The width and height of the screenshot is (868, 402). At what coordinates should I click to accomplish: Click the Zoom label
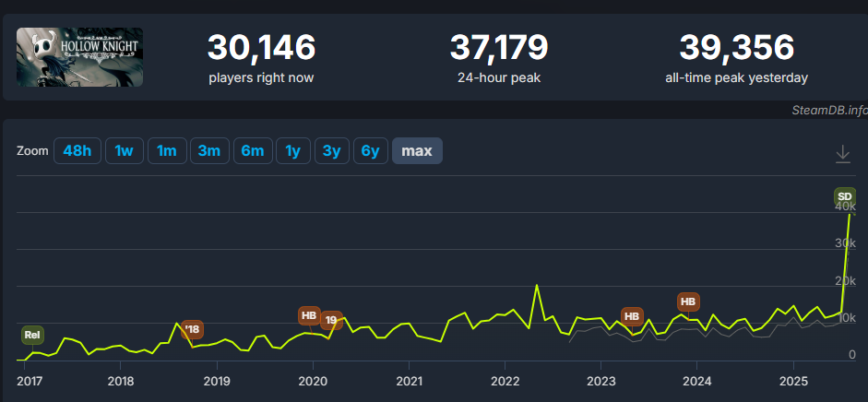(32, 151)
